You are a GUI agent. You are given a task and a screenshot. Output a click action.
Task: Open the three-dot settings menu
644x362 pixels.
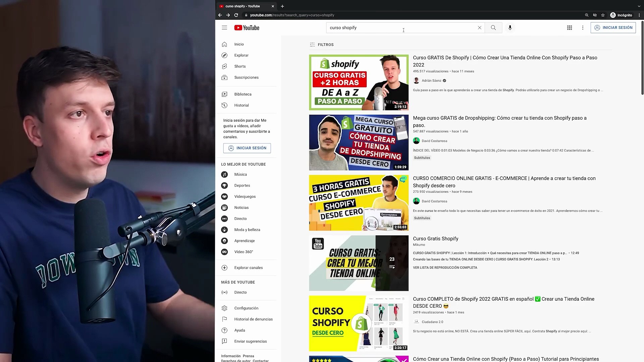(583, 28)
